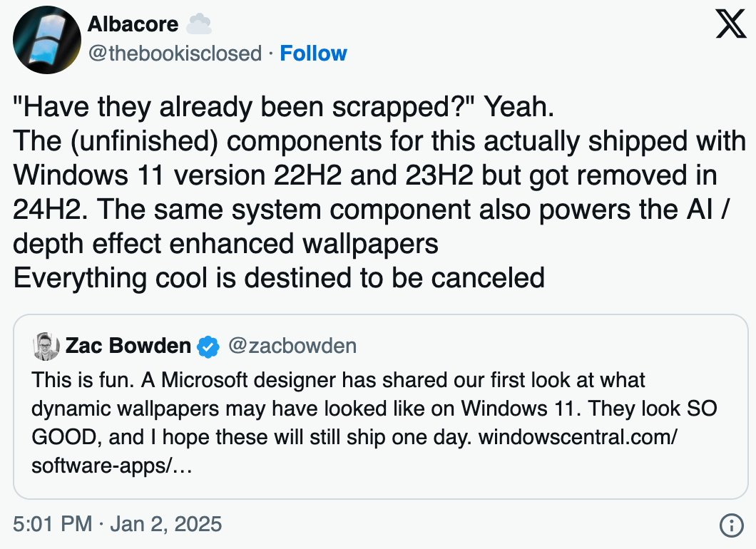Click the X logo icon
This screenshot has height=549, width=756.
(731, 24)
